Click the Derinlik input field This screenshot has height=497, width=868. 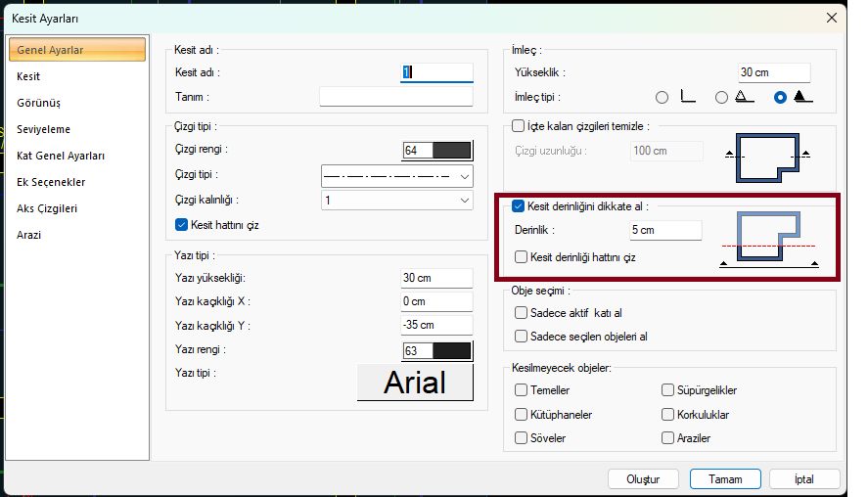[666, 230]
